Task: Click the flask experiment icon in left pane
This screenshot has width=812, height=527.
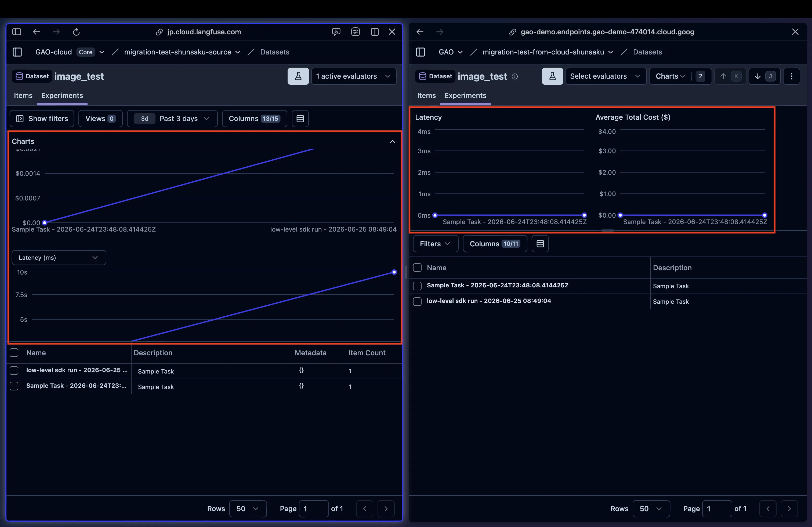Action: coord(298,76)
